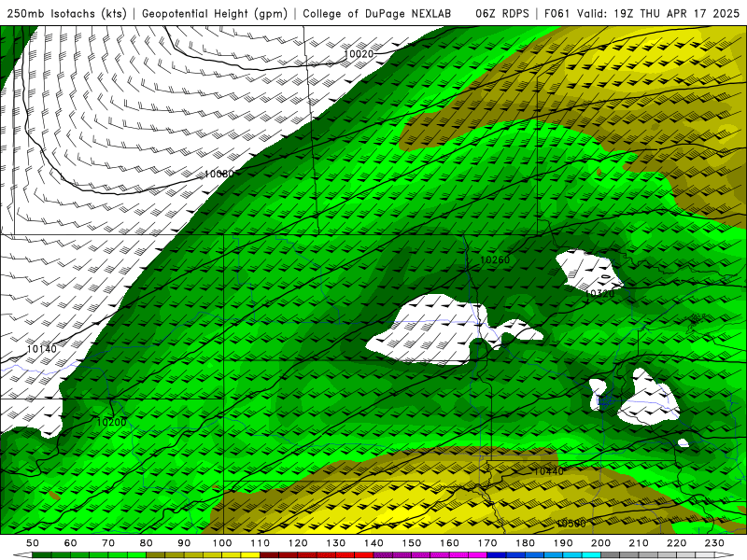This screenshot has height=560, width=747.
Task: Click the 10440 height contour label
Action: tap(548, 471)
